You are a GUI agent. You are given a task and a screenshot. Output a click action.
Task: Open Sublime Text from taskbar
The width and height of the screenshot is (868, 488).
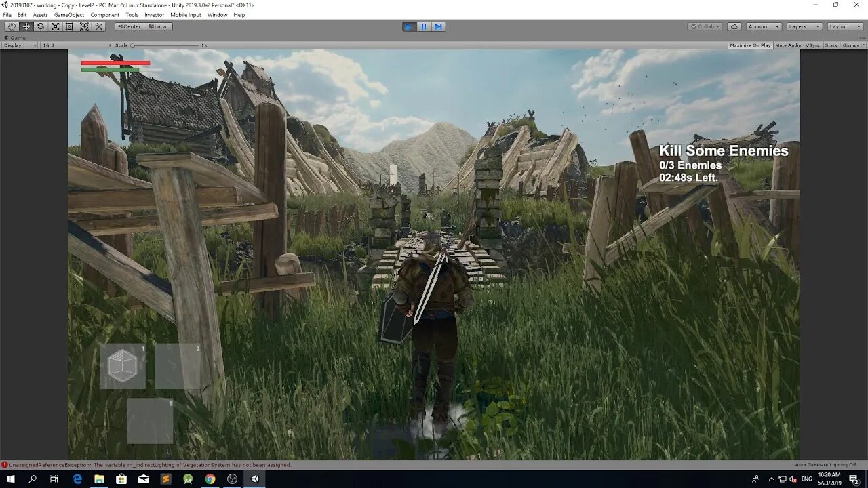[166, 479]
